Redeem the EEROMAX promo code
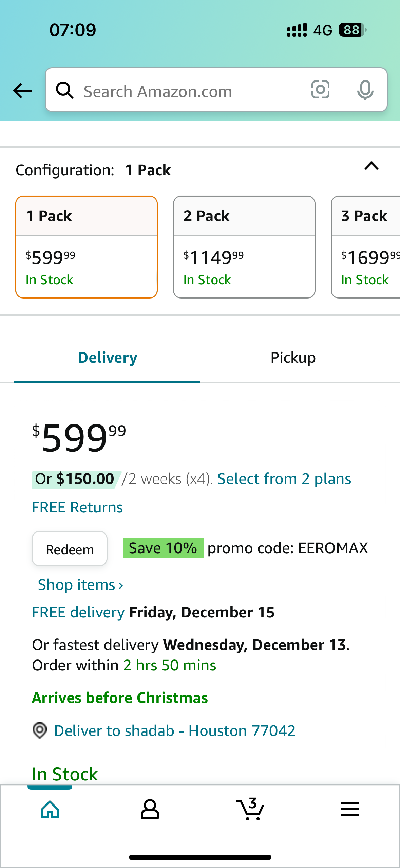Viewport: 400px width, 868px height. (x=70, y=549)
